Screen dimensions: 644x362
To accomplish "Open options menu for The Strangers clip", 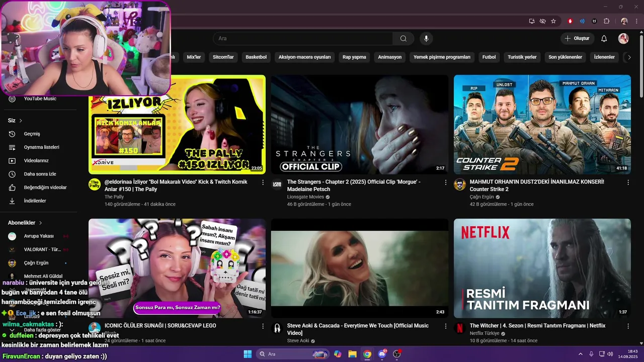I will pos(445,183).
